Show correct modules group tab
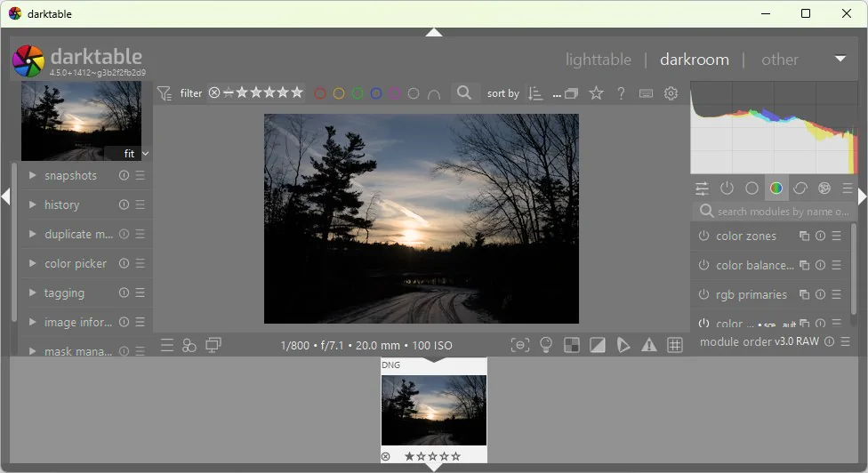The image size is (868, 473). click(x=800, y=188)
